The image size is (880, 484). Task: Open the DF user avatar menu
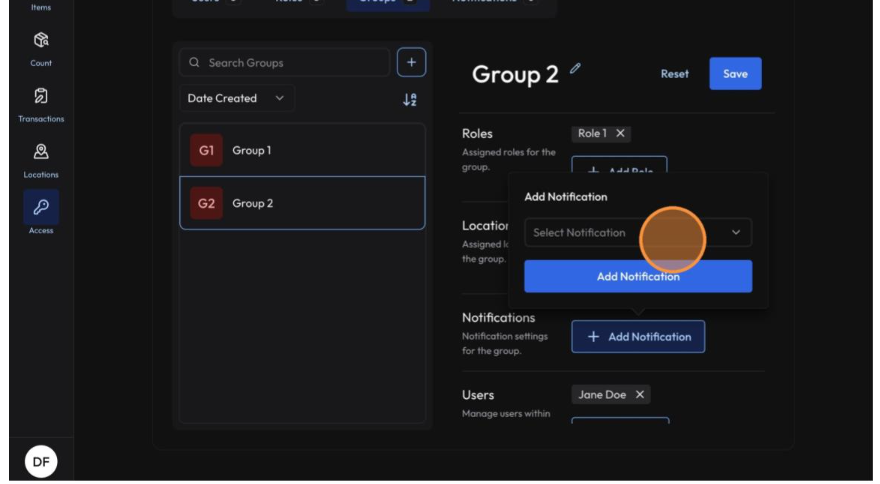(41, 462)
